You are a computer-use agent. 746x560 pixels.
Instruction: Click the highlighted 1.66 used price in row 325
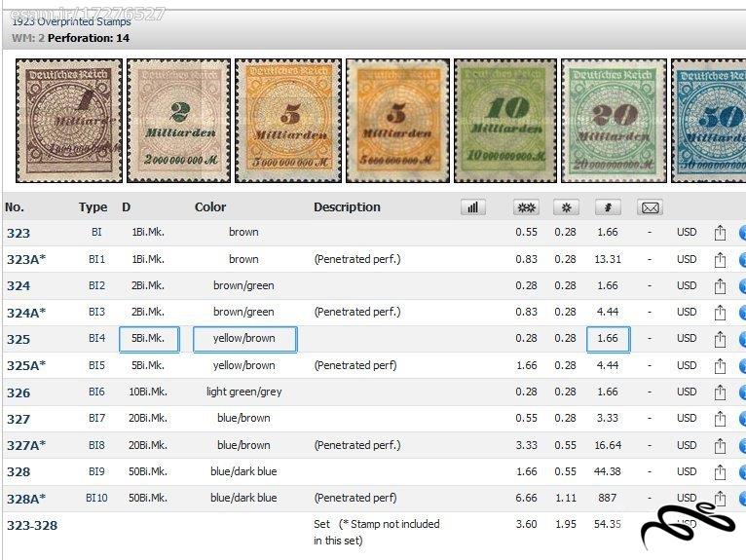coord(608,339)
